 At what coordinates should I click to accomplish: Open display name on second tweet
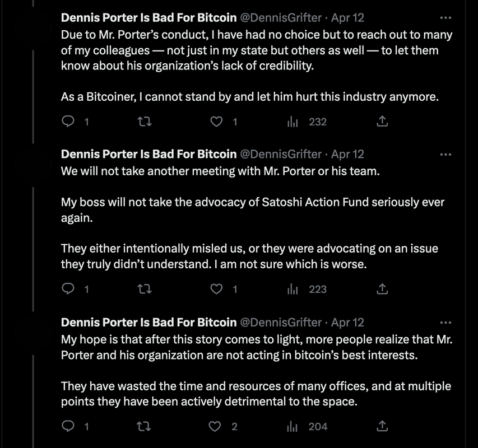tap(148, 154)
